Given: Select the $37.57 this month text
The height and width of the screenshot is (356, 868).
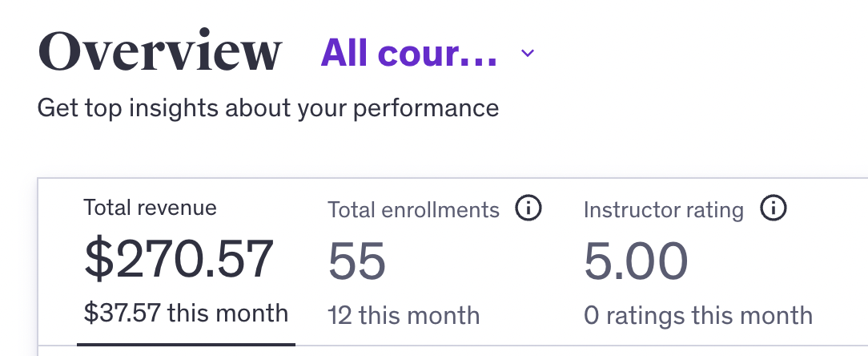Looking at the screenshot, I should pos(186,314).
